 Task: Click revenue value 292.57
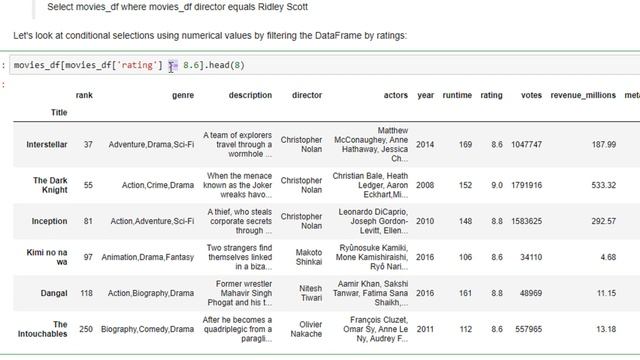(604, 221)
